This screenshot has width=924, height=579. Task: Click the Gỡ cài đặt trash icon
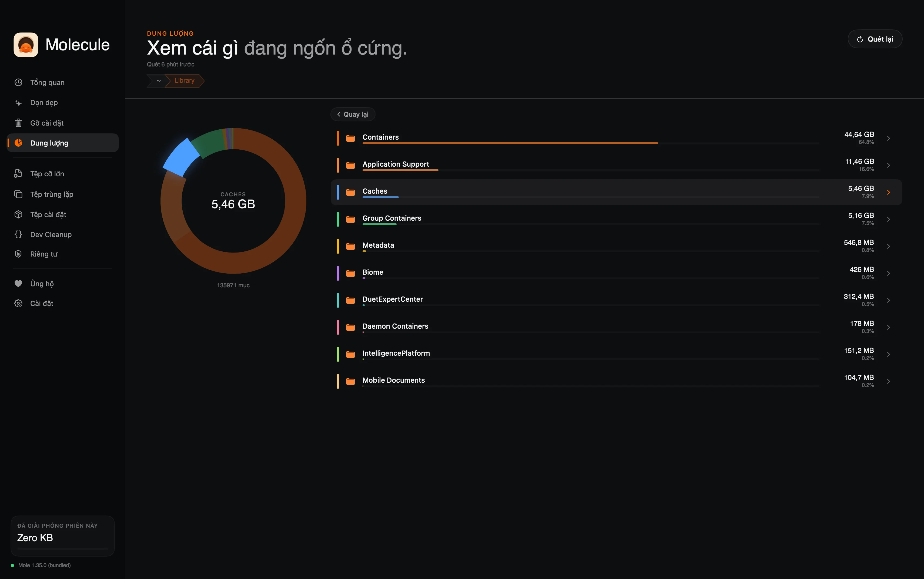(x=18, y=123)
